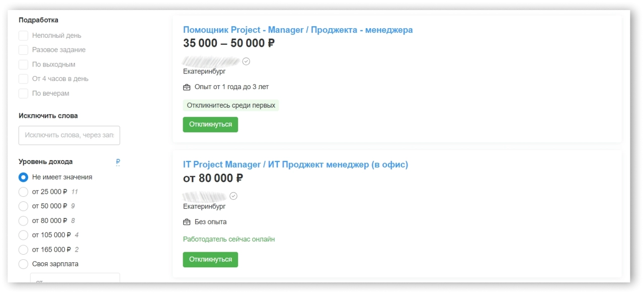Check От 4 часов в день
This screenshot has width=644, height=294.
tap(23, 79)
